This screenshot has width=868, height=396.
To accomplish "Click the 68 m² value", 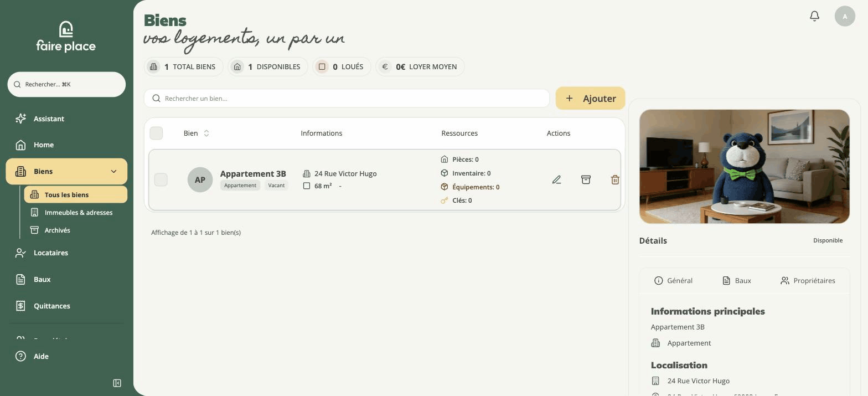I will tap(323, 186).
